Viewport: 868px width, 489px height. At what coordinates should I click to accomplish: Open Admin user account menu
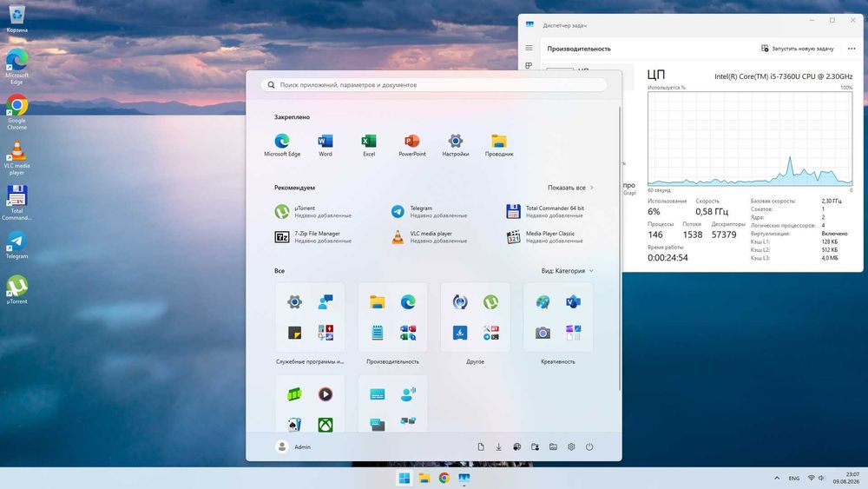point(293,447)
